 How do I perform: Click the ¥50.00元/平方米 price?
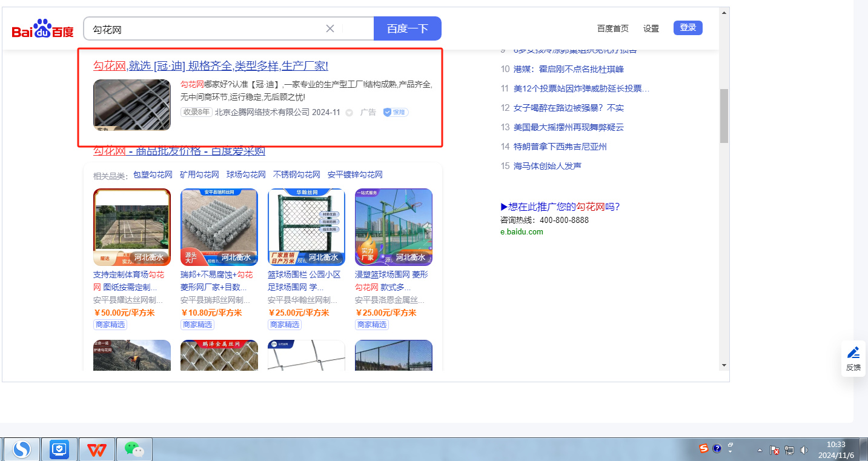[124, 313]
